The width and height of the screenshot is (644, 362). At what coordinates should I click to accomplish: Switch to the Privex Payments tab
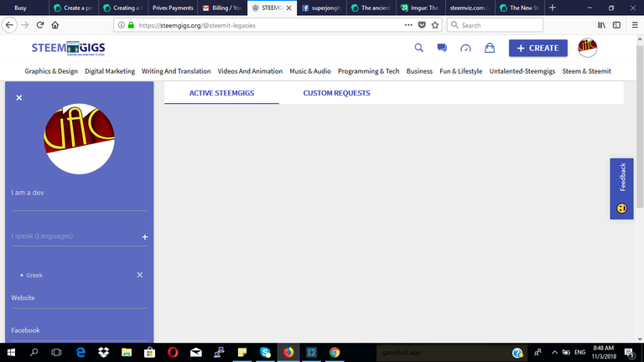(x=173, y=8)
